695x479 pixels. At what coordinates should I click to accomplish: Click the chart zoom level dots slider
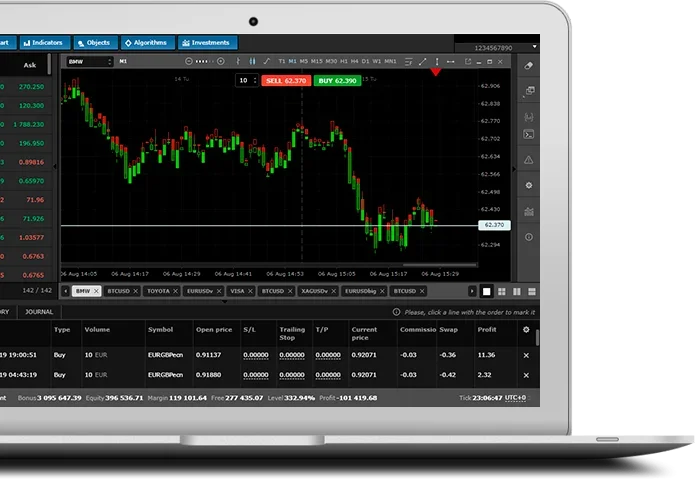(x=204, y=62)
